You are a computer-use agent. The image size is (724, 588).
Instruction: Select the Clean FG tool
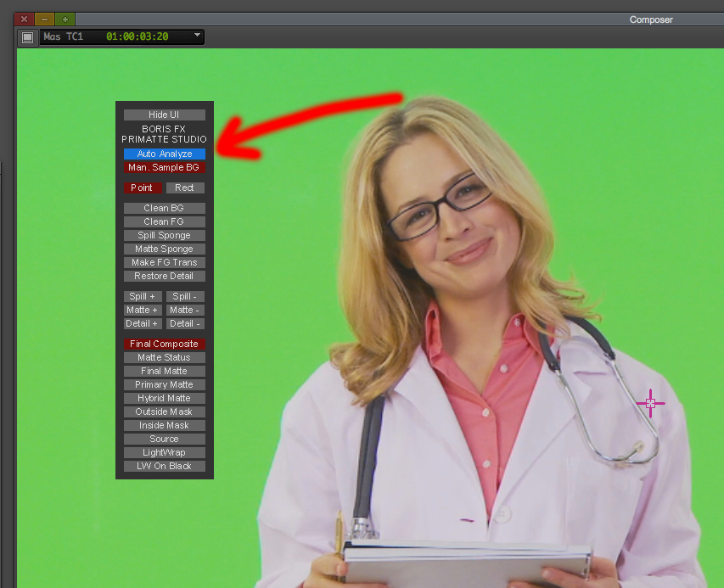click(164, 221)
